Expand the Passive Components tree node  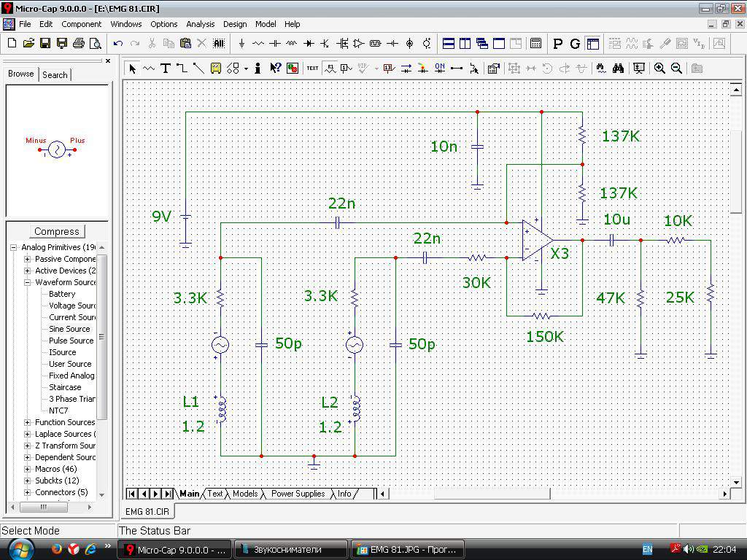[x=28, y=259]
